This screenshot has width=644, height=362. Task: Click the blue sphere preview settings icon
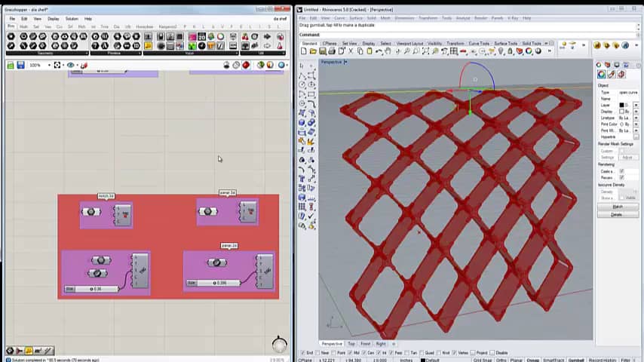coord(281,66)
